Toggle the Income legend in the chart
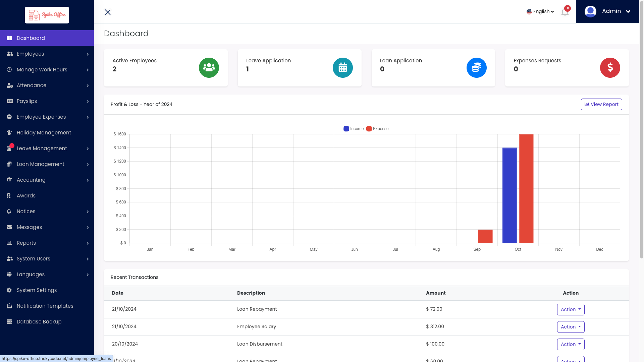This screenshot has height=362, width=644. click(x=353, y=128)
